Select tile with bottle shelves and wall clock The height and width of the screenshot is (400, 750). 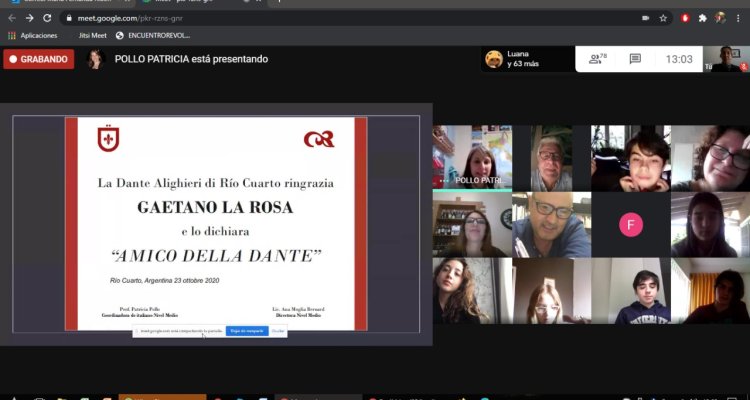click(472, 225)
